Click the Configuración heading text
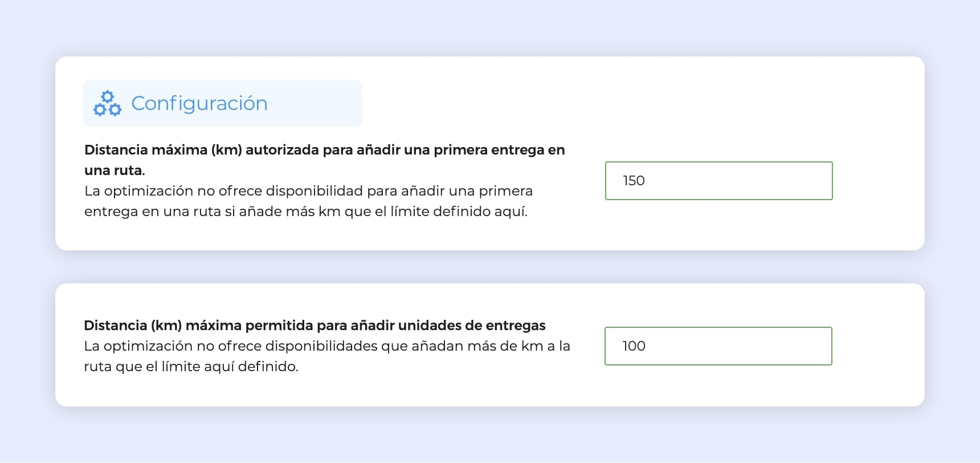Viewport: 980px width, 463px height. click(199, 103)
